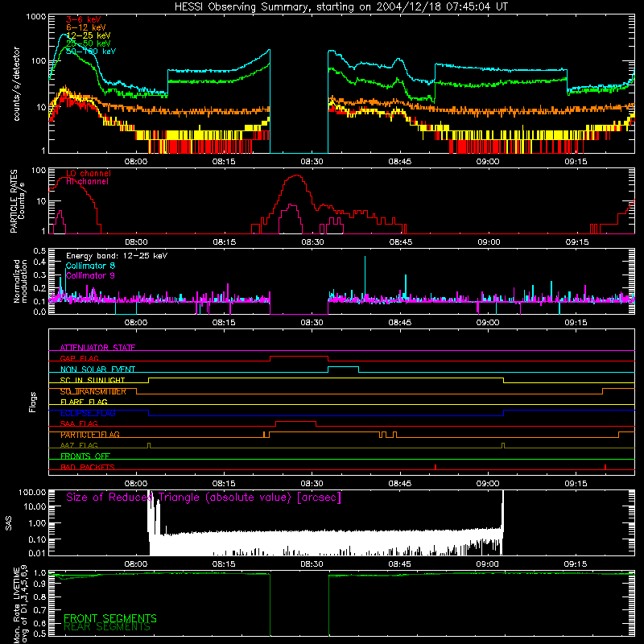The height and width of the screenshot is (644, 644).
Task: Click the Size of Reduced Triangle label
Action: pos(204,497)
